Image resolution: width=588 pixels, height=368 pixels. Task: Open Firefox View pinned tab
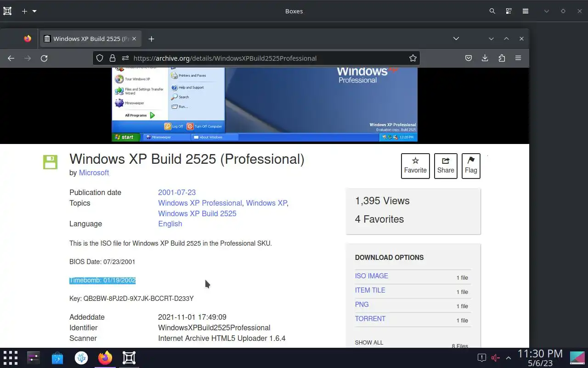tap(28, 39)
